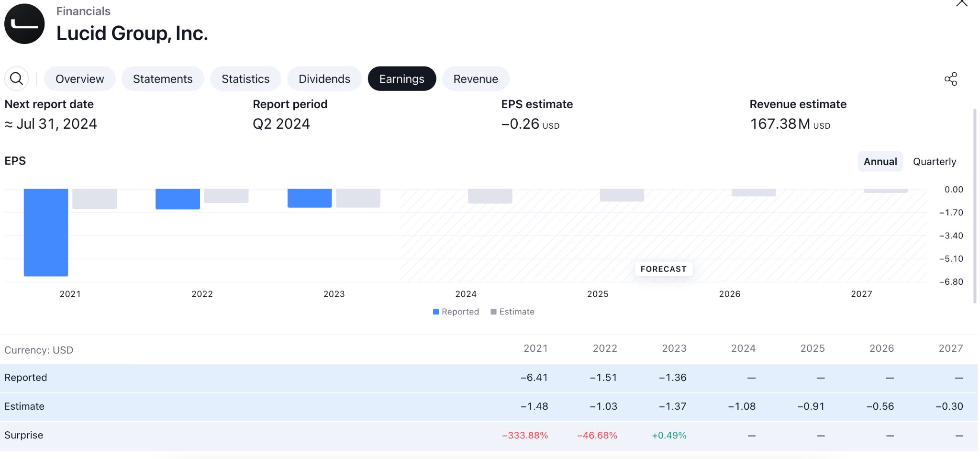The height and width of the screenshot is (459, 980).
Task: Click the 2022 reported EPS bar
Action: 178,199
